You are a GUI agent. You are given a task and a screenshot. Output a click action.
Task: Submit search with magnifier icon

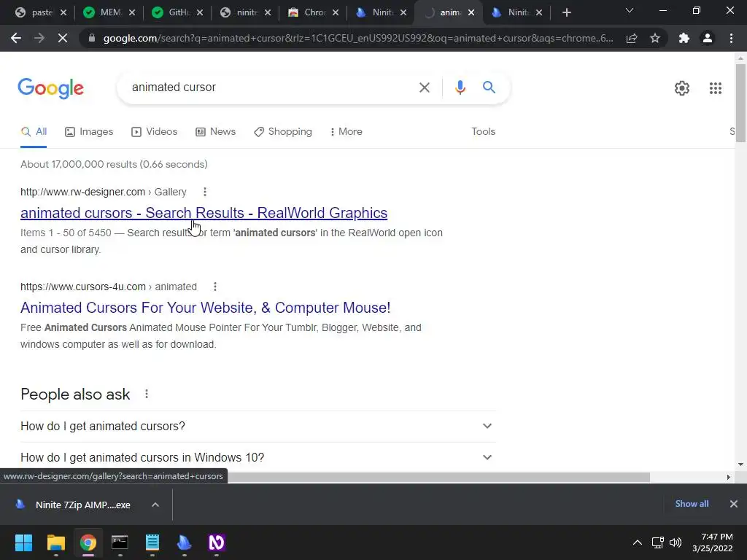[x=489, y=87]
